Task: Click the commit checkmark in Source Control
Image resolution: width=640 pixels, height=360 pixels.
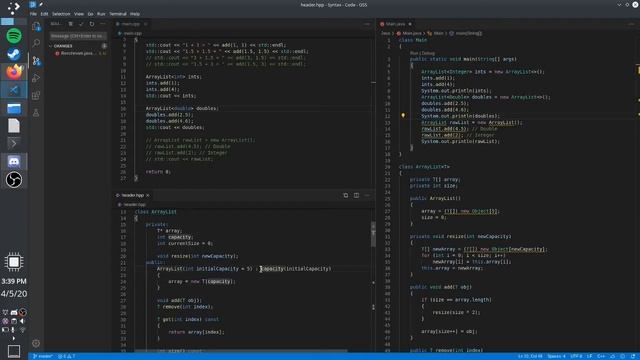Action: click(81, 24)
